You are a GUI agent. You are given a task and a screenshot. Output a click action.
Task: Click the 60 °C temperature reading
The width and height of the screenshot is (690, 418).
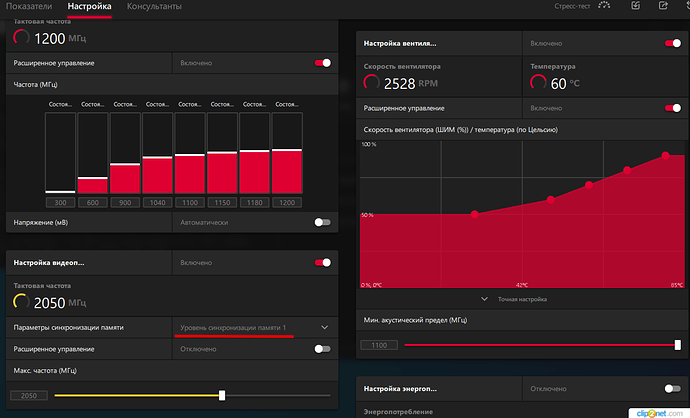[x=565, y=83]
